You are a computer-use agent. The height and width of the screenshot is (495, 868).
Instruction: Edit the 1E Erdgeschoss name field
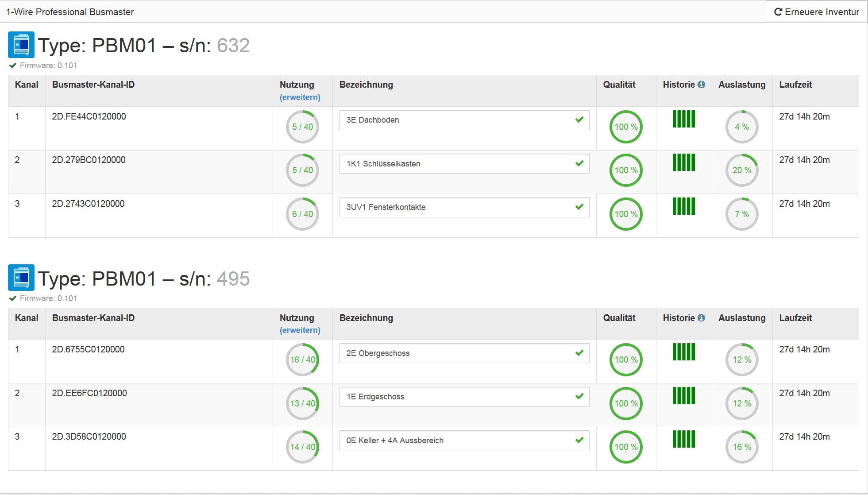pos(464,397)
